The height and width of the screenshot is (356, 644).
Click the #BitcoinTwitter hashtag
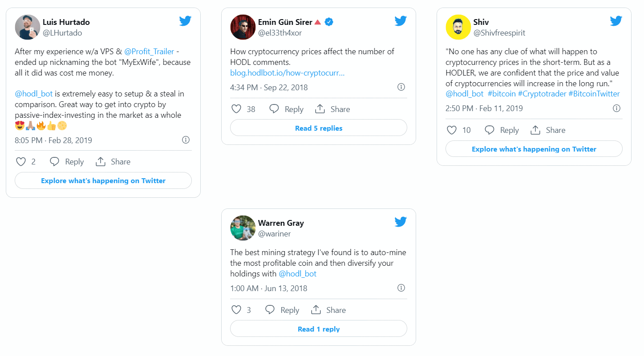click(x=594, y=94)
